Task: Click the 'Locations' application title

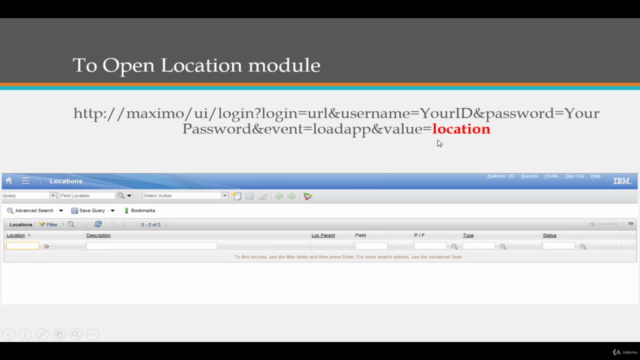Action: [x=66, y=181]
